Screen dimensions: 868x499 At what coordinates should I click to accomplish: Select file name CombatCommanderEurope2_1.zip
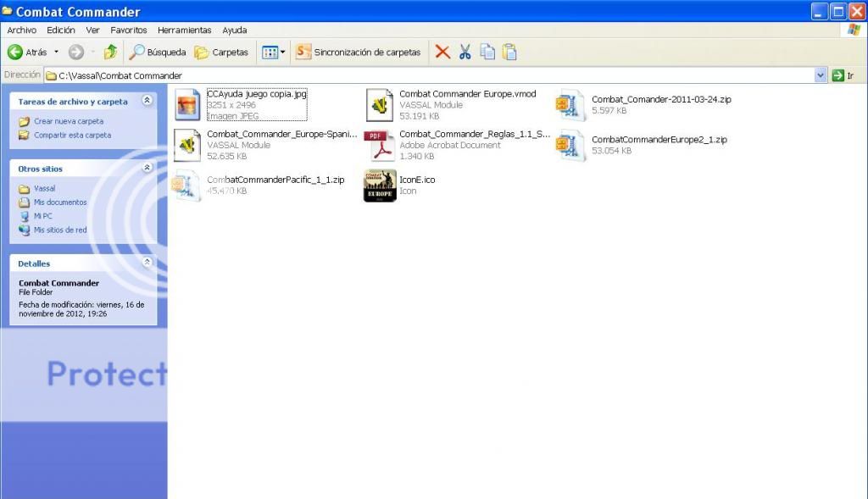pos(659,140)
